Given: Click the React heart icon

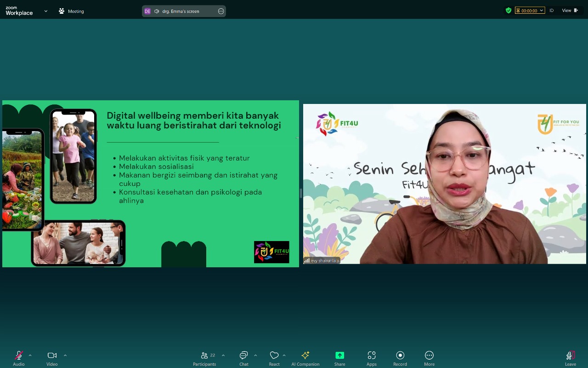Looking at the screenshot, I should [x=274, y=356].
